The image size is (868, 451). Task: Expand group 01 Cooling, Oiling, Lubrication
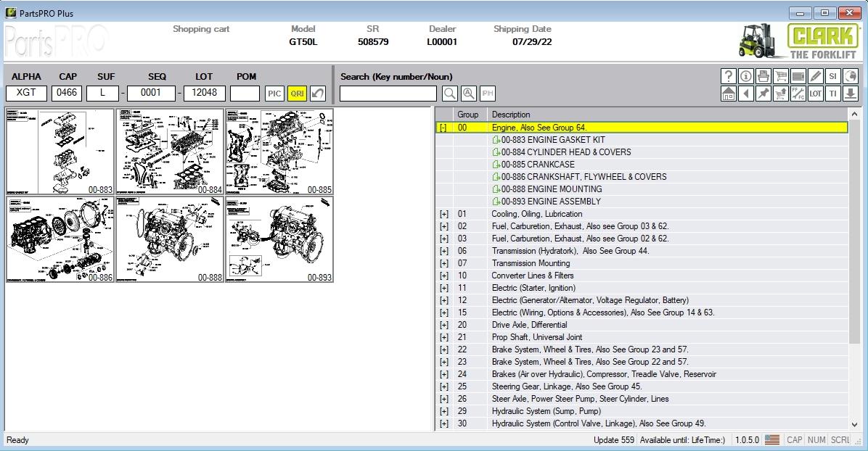pyautogui.click(x=443, y=214)
